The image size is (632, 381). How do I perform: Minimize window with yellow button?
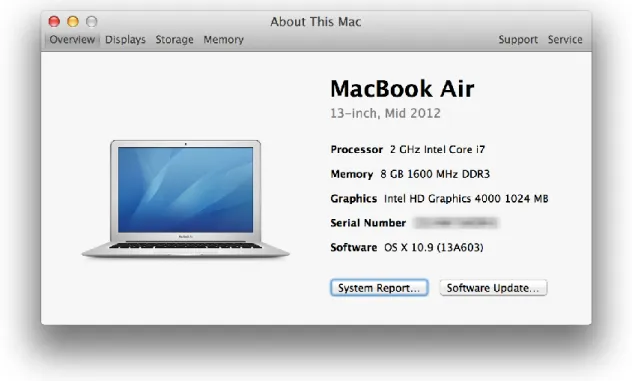click(73, 21)
